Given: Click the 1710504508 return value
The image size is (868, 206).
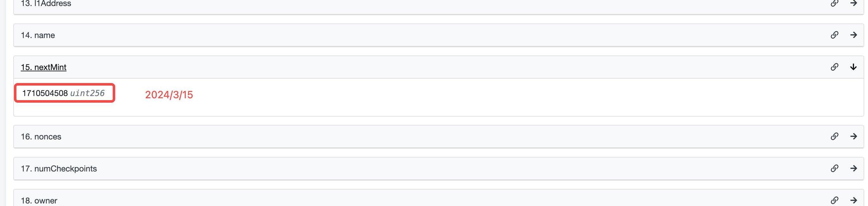Looking at the screenshot, I should pos(45,93).
